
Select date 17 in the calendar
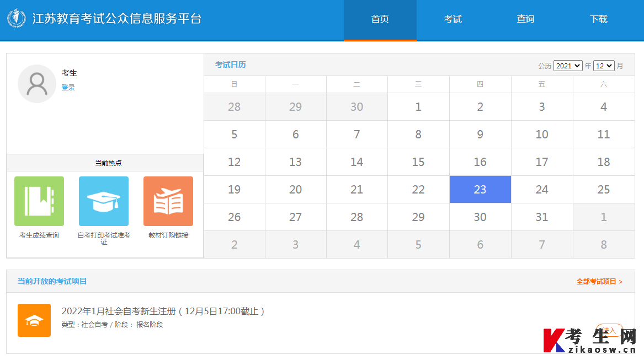[542, 162]
